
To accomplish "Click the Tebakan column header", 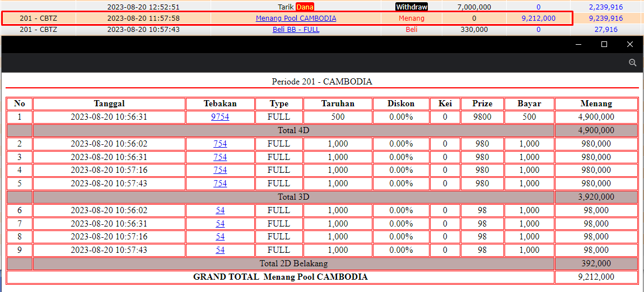I will pyautogui.click(x=220, y=103).
